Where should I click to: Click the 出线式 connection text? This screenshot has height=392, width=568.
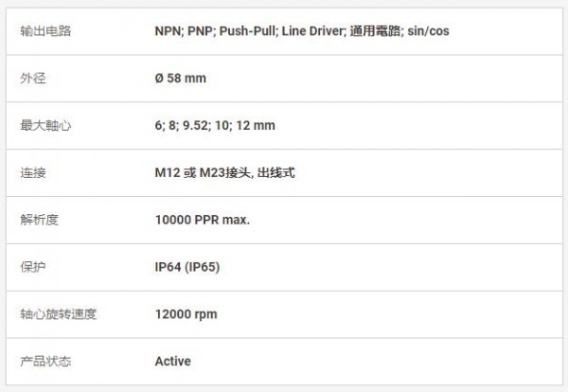click(x=280, y=173)
